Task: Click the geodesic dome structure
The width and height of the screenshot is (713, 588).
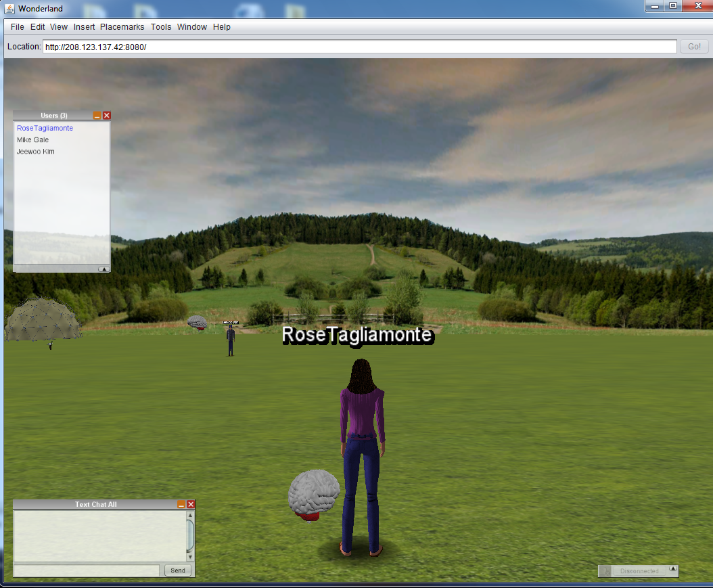Action: [x=43, y=319]
